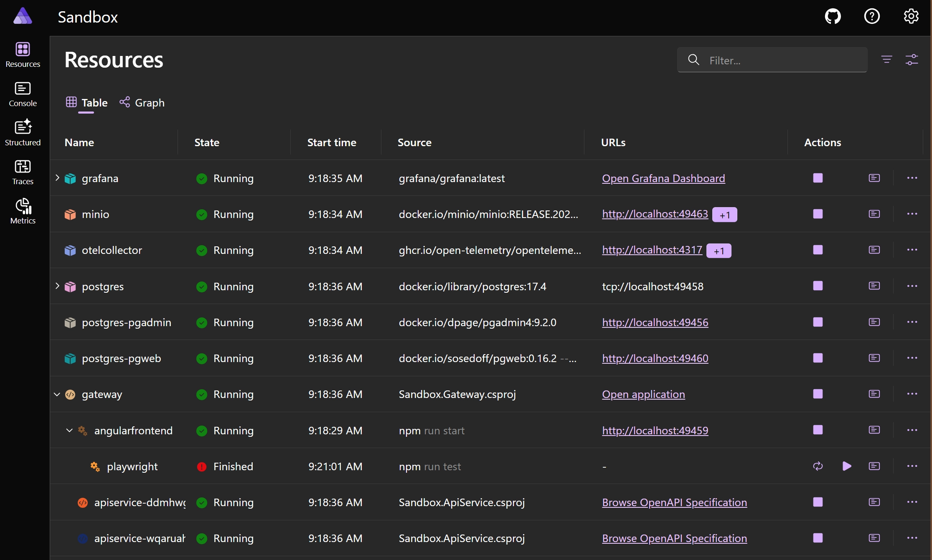Restart the playwright resource
The image size is (932, 560).
click(818, 466)
